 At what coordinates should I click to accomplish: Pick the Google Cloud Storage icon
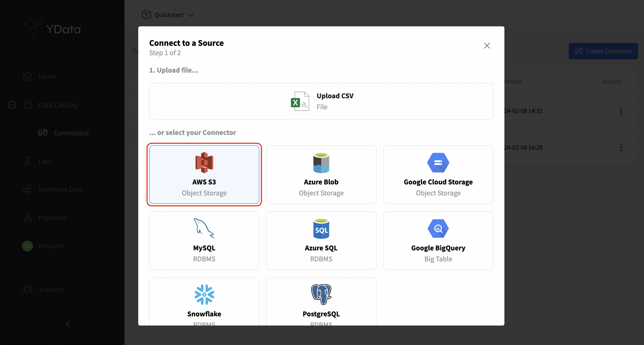(438, 163)
